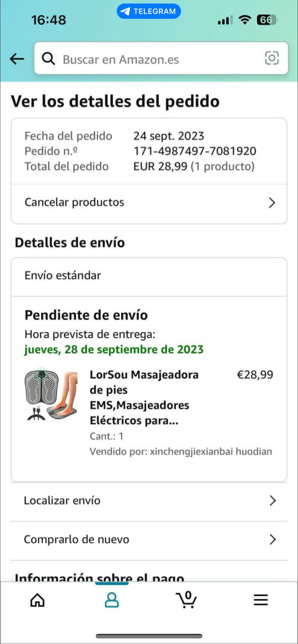This screenshot has width=298, height=644.
Task: Tap the foot massager product thumbnail
Action: click(51, 394)
